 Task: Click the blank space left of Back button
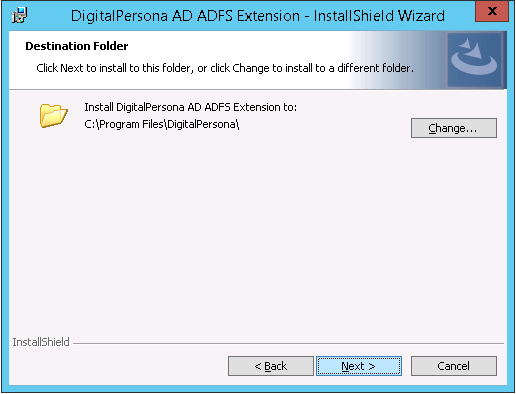click(x=118, y=366)
